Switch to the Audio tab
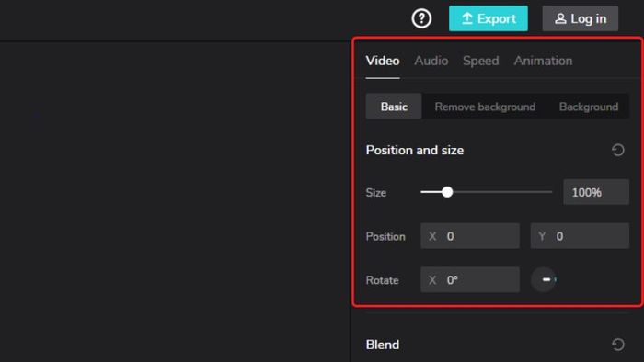Screen dimensions: 644x362 pos(431,61)
